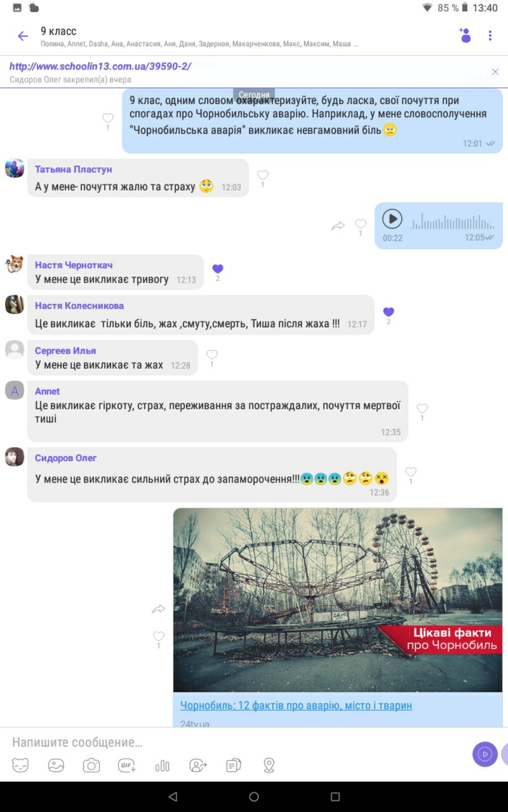Open the Chernobyl ferris wheel preview image
This screenshot has height=812, width=508.
click(x=338, y=600)
